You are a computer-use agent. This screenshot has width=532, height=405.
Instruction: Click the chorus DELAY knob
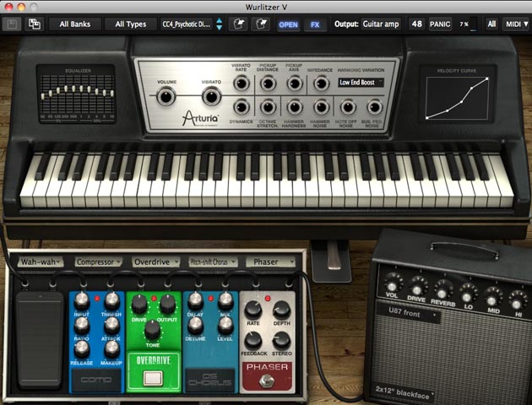tap(195, 300)
